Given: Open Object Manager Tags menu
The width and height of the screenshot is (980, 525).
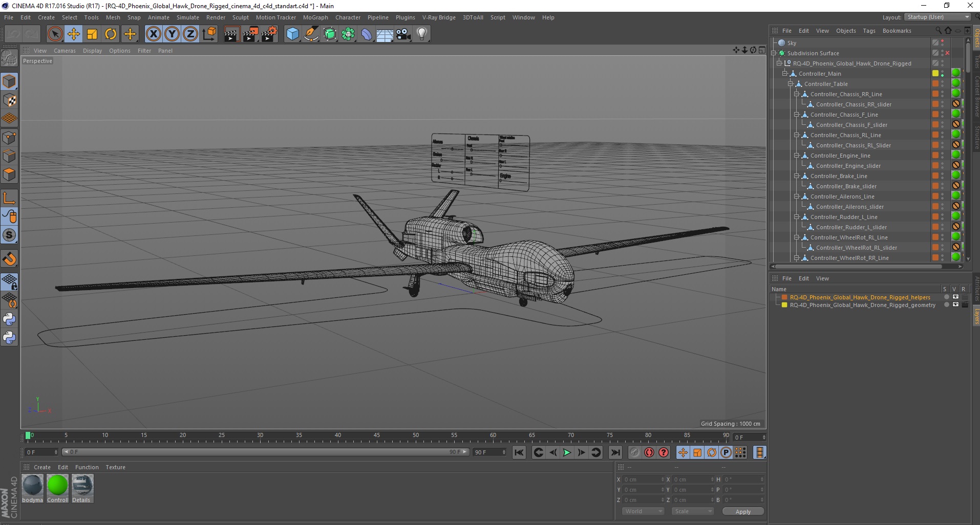Looking at the screenshot, I should tap(869, 31).
